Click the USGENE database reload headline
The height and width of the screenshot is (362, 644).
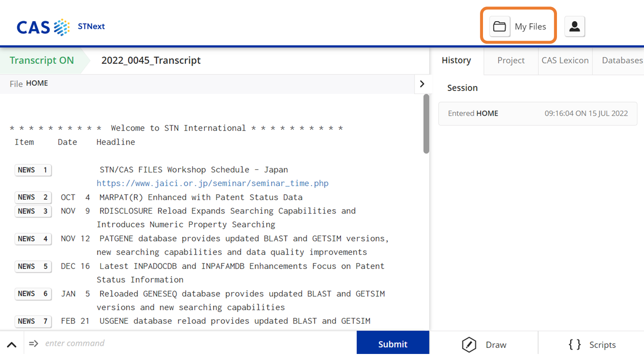[235, 321]
